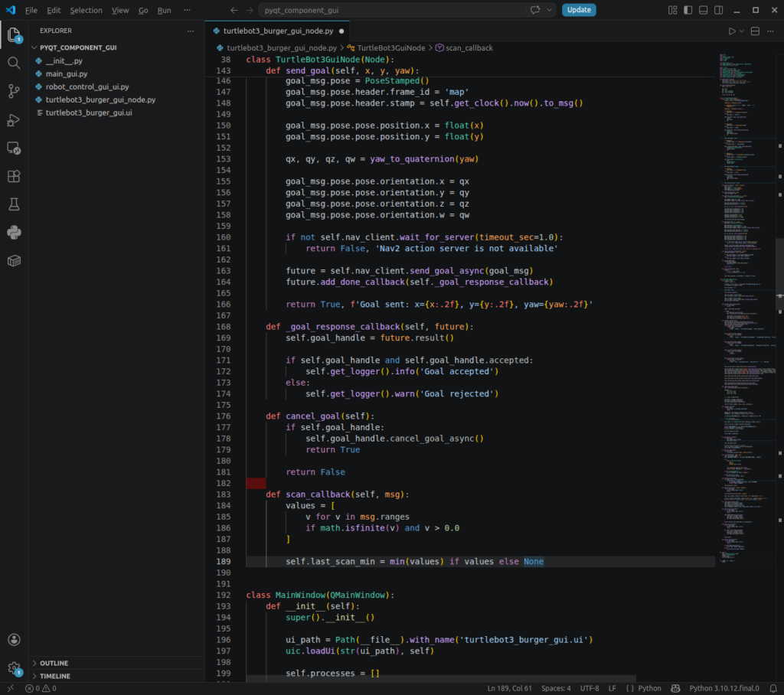The width and height of the screenshot is (784, 695).
Task: Open the Selection menu
Action: coord(86,10)
